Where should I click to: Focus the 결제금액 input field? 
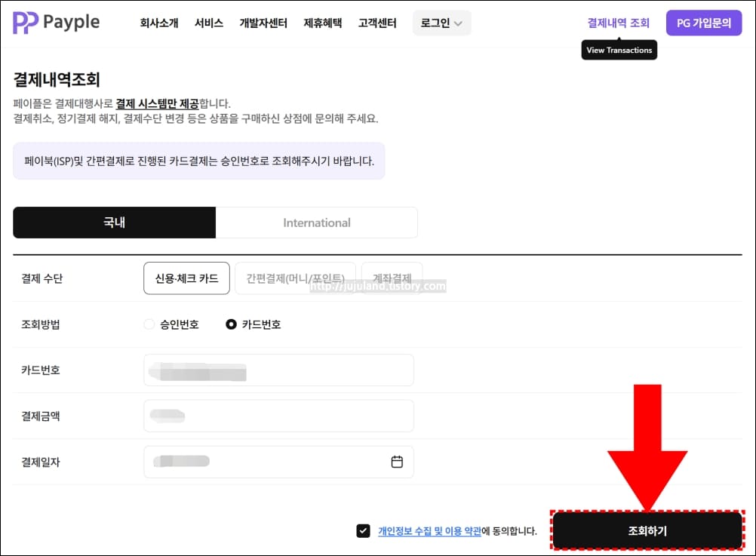tap(278, 416)
